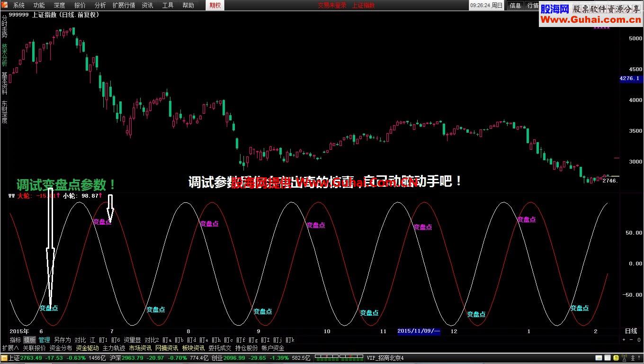
Task: Click the 信息 button at top right
Action: [x=515, y=5]
